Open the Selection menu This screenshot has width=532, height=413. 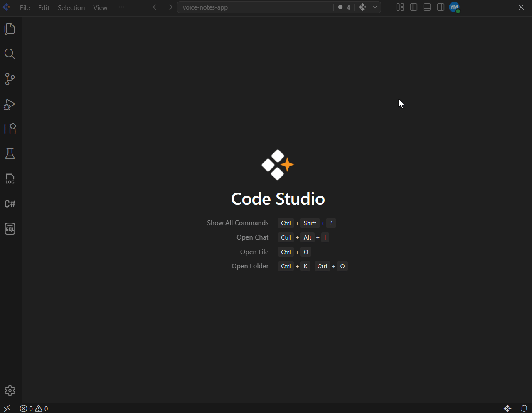(71, 7)
